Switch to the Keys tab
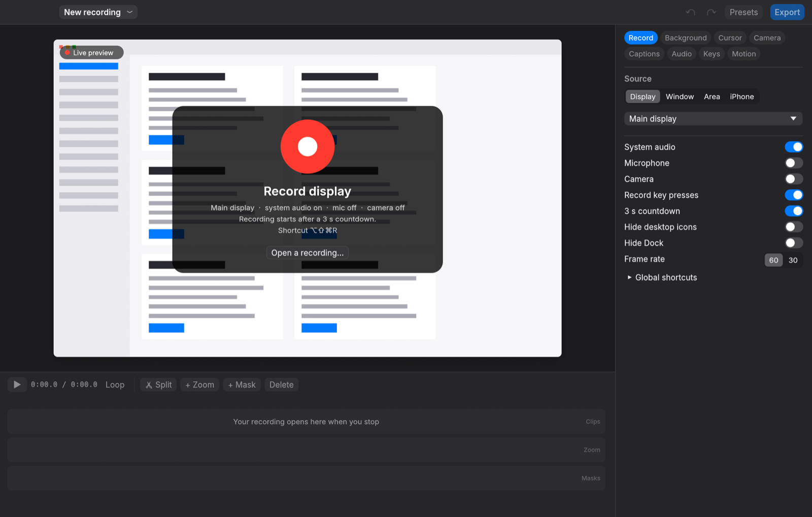The height and width of the screenshot is (517, 812). (x=712, y=54)
